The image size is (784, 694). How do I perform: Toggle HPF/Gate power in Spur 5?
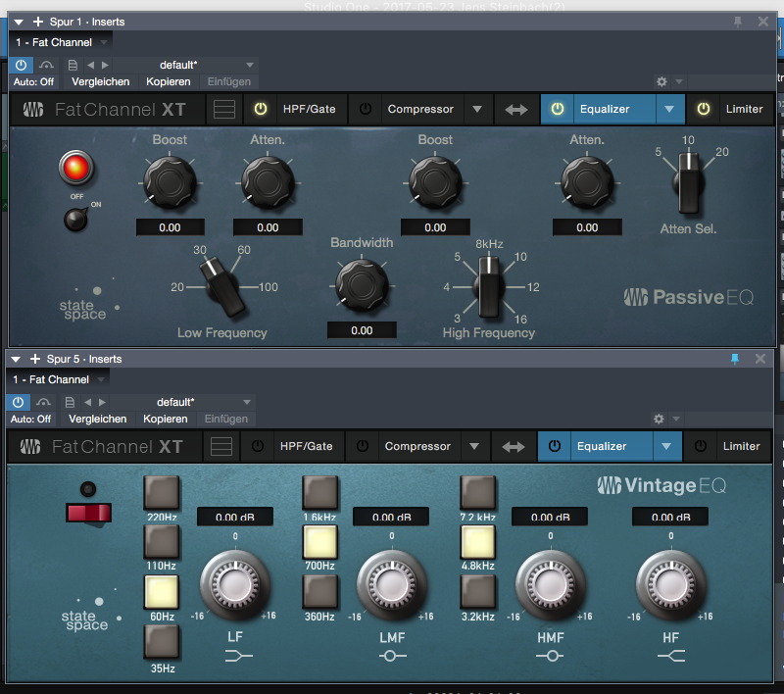[258, 445]
